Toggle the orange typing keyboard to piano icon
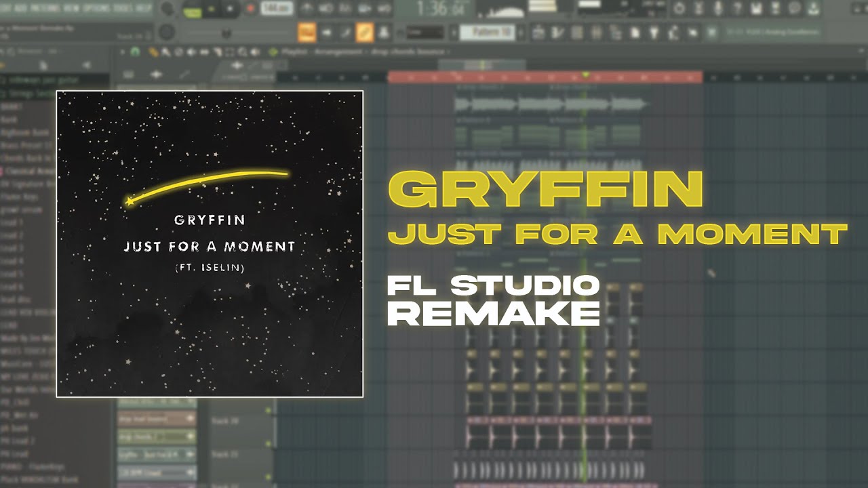The width and height of the screenshot is (868, 488). [x=307, y=32]
